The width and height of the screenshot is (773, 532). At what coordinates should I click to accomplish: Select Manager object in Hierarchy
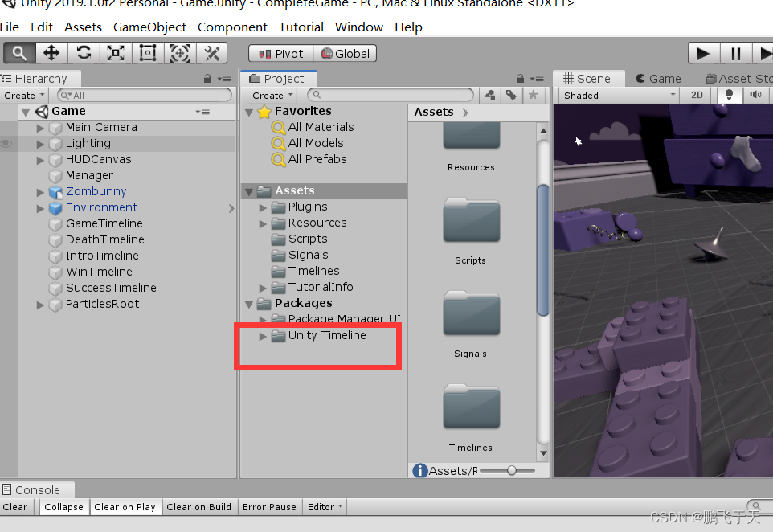point(89,175)
